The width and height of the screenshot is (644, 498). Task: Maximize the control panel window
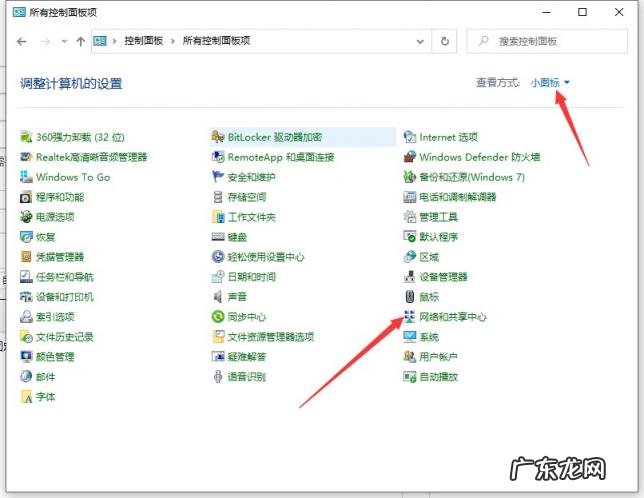click(582, 12)
